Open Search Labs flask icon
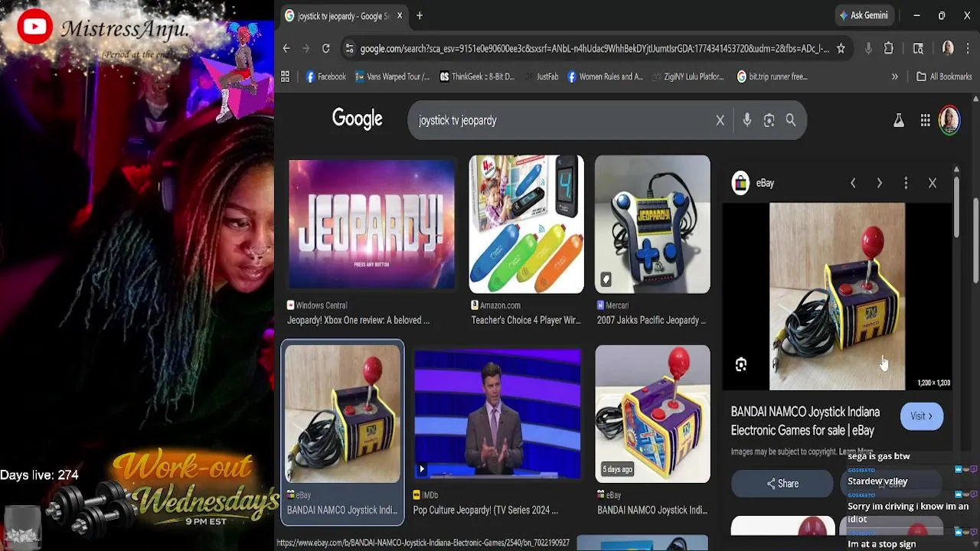 click(x=898, y=120)
